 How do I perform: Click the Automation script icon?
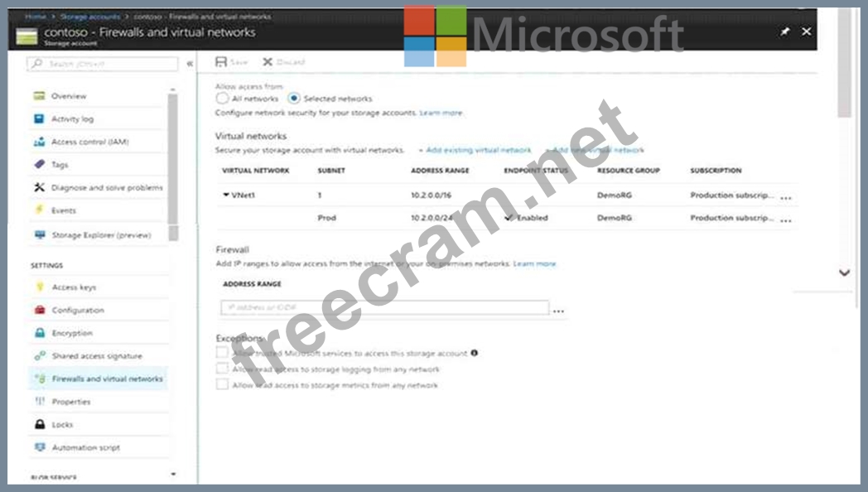click(x=40, y=447)
